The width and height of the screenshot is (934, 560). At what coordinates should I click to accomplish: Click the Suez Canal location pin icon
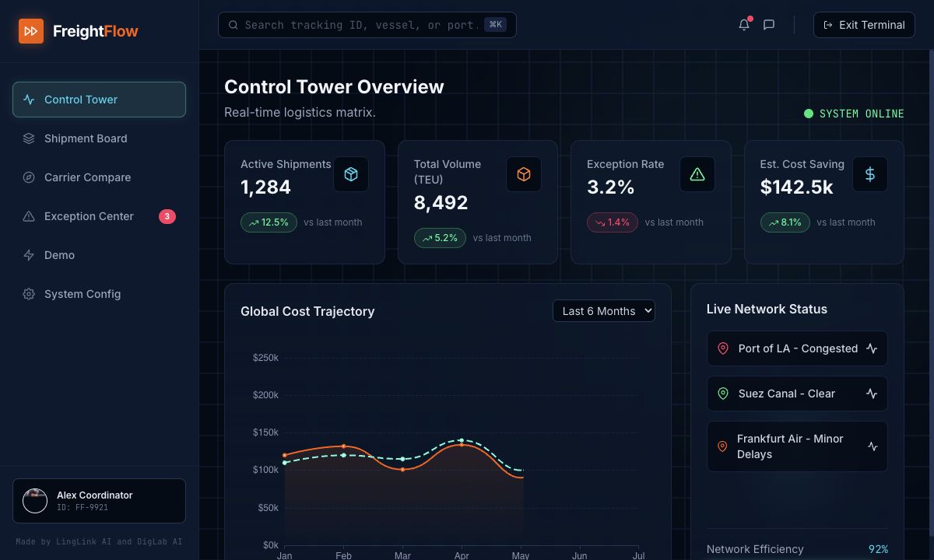[x=722, y=394]
